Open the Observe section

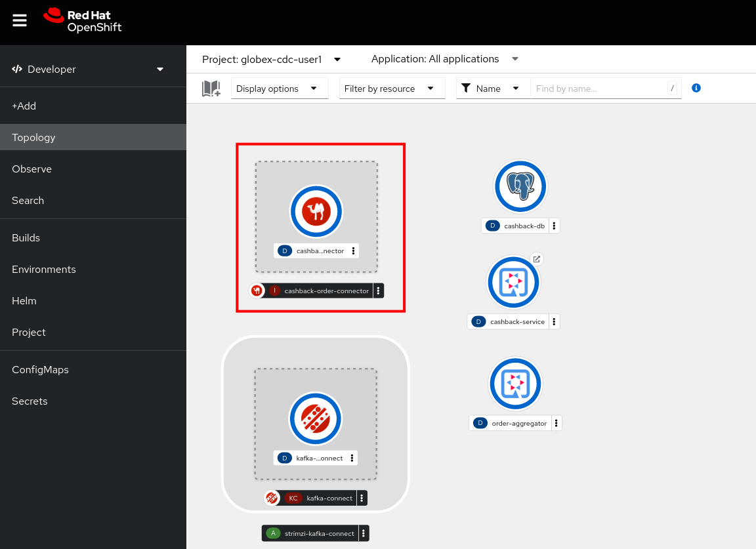[93, 169]
